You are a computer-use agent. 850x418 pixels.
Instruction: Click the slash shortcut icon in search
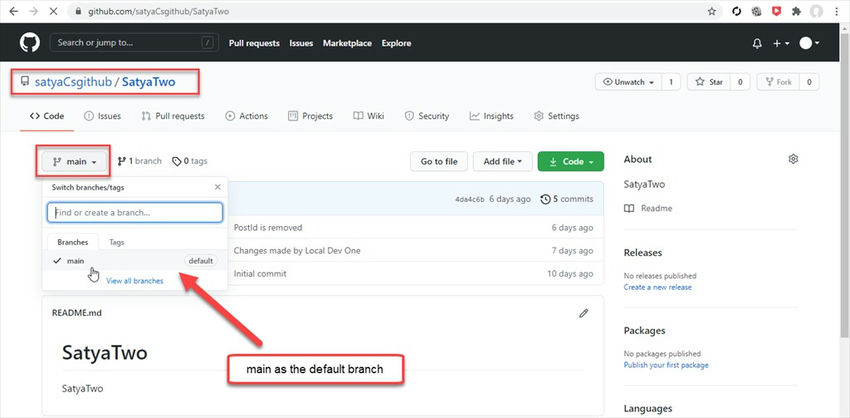[207, 43]
